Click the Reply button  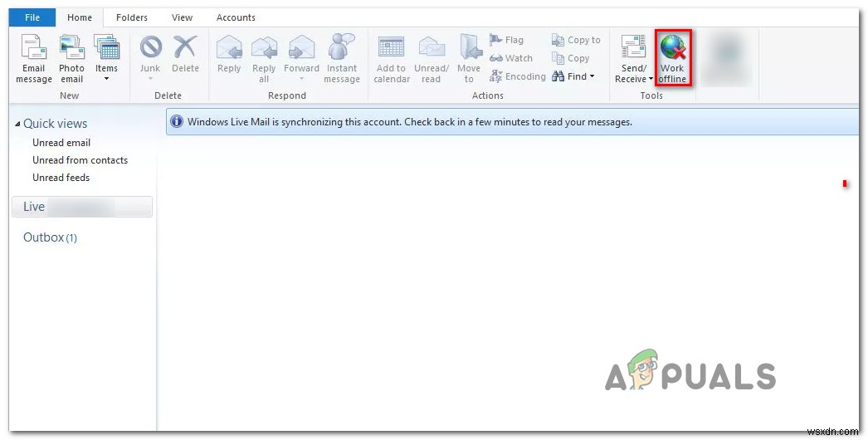coord(229,54)
